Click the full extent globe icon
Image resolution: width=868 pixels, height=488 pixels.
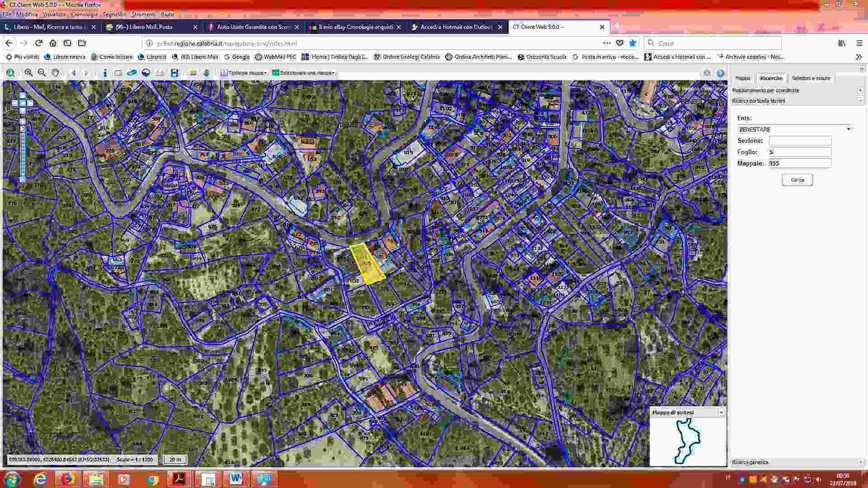[x=10, y=73]
